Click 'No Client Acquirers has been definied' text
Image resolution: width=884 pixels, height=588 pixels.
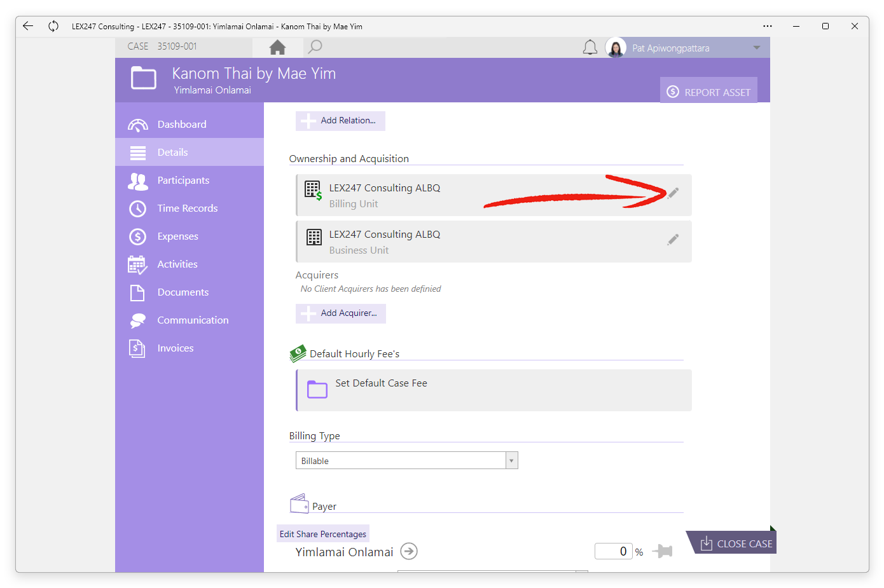point(371,289)
